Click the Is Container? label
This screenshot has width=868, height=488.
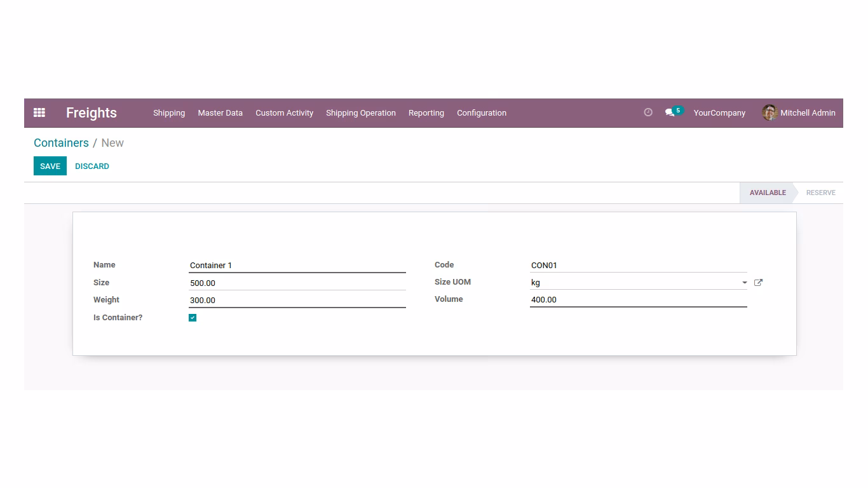coord(118,318)
